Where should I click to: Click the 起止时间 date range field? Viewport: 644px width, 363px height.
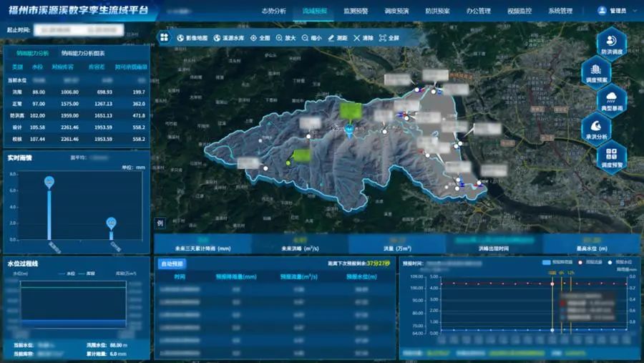pos(79,30)
